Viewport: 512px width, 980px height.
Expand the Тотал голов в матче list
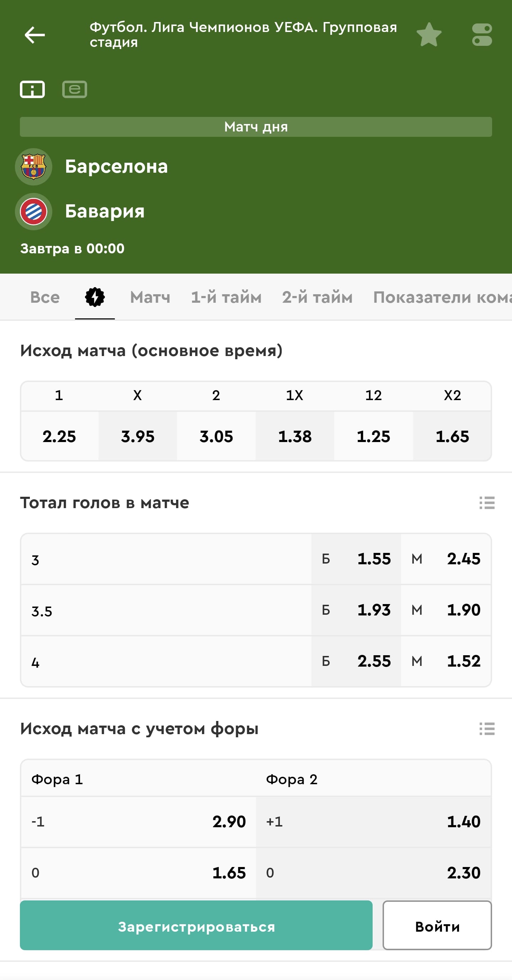point(486,502)
